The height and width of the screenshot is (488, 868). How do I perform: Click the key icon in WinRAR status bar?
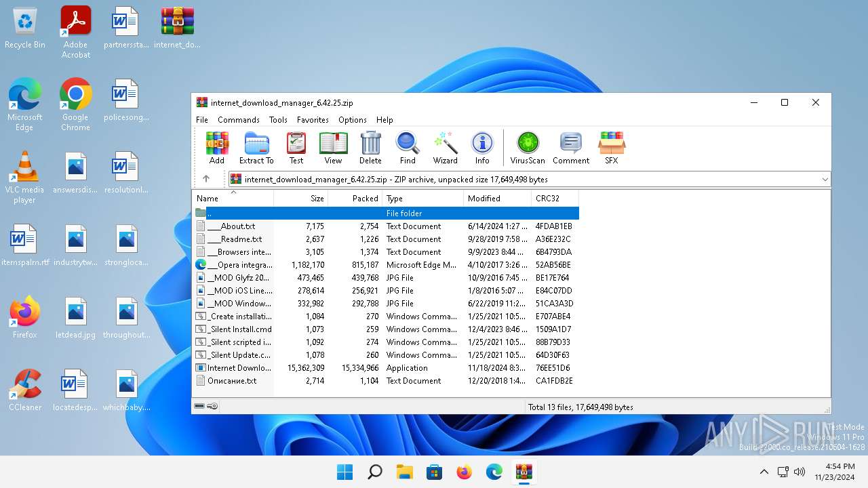tap(212, 407)
